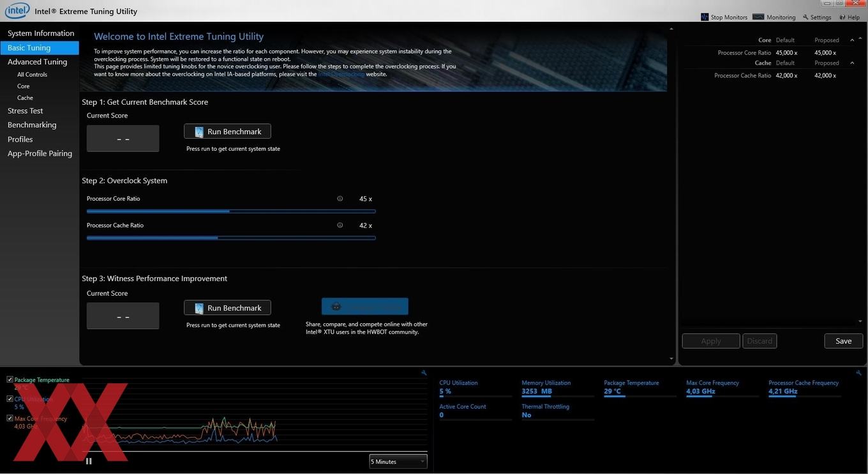
Task: Click the Discard button
Action: pos(759,341)
